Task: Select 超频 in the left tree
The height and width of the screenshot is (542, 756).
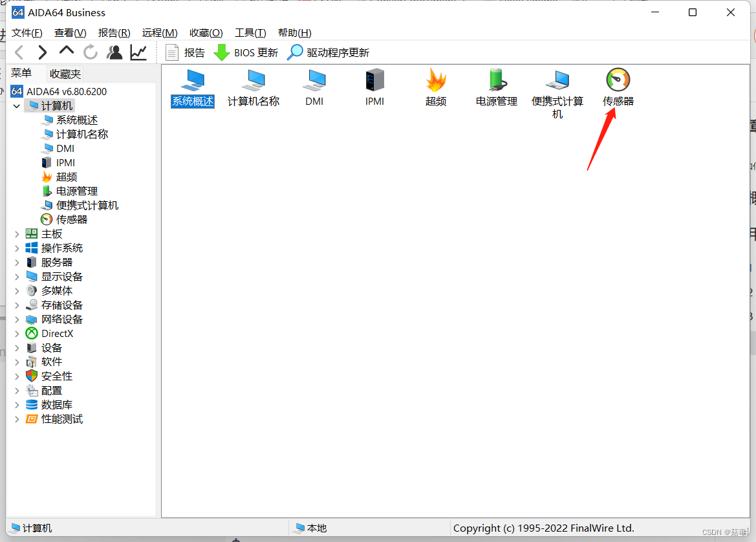Action: click(59, 177)
